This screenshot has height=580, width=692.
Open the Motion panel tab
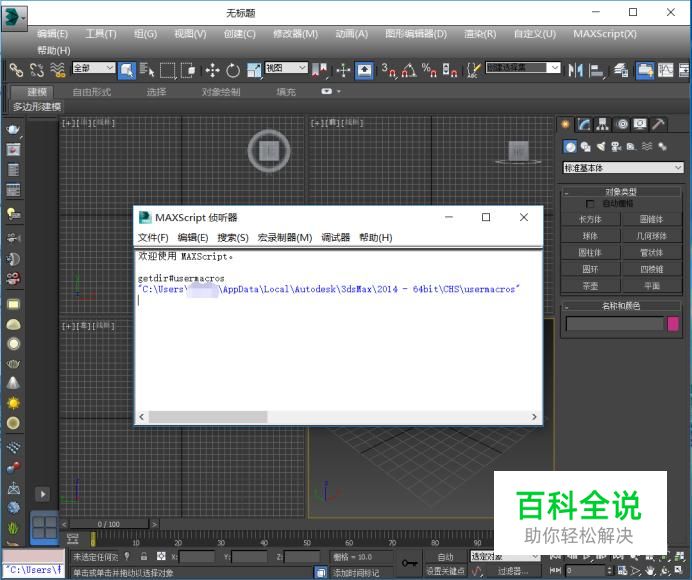(622, 124)
